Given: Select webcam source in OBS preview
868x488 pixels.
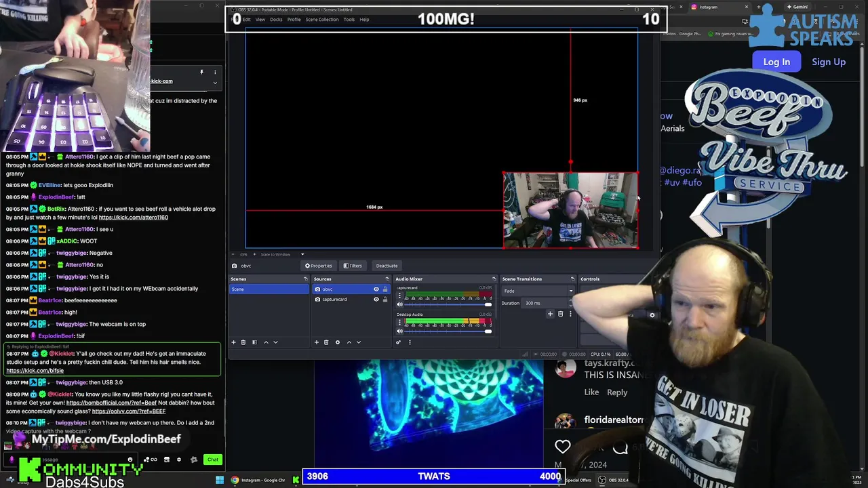Looking at the screenshot, I should click(570, 211).
